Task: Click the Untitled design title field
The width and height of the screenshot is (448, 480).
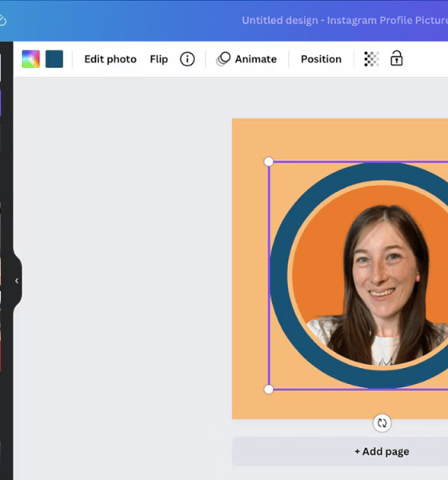Action: (345, 20)
